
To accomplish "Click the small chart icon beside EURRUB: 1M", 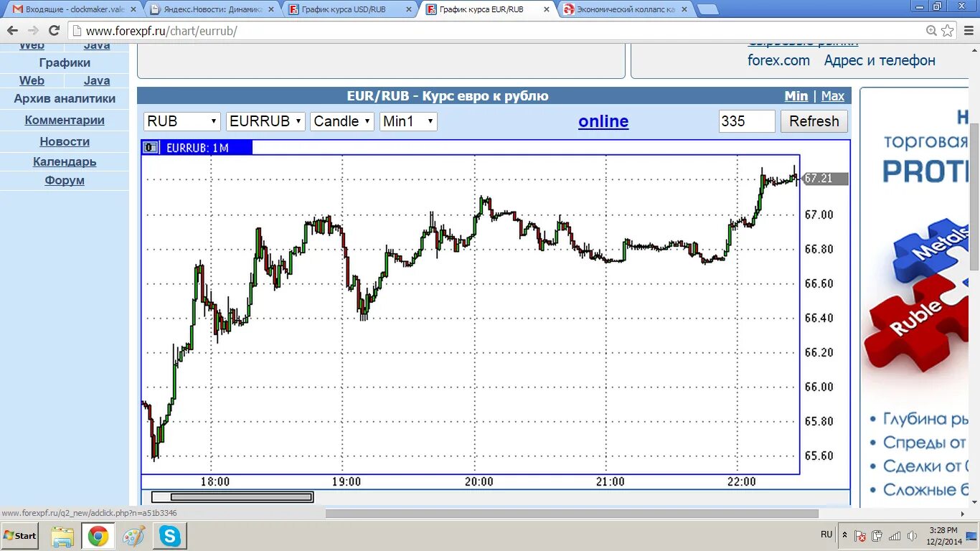I will click(150, 148).
